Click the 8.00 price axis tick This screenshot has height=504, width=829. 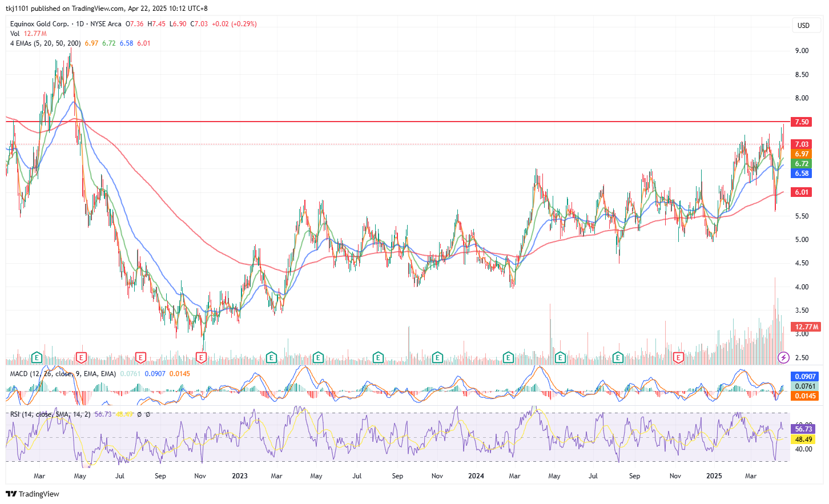[802, 98]
